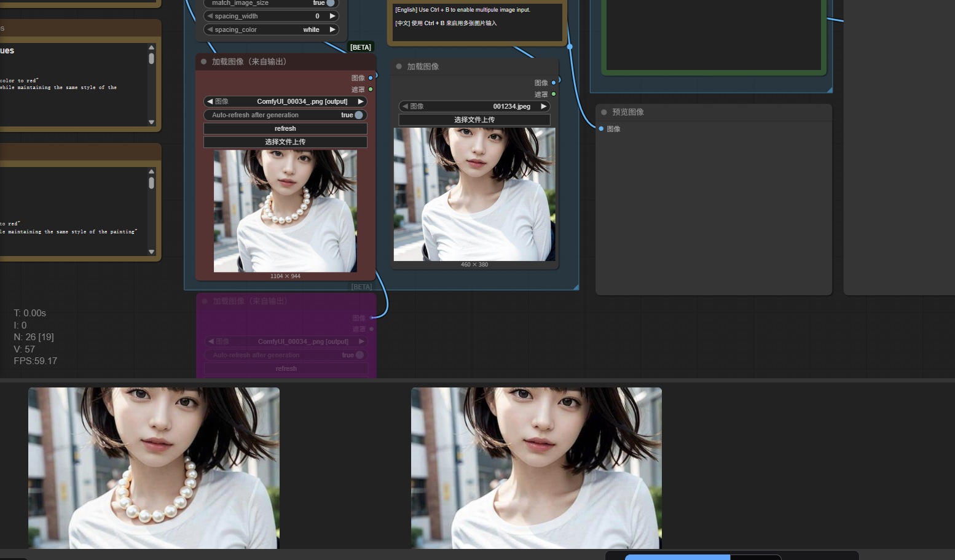The height and width of the screenshot is (560, 955).
Task: Click 选择文件上传 below the refresh button
Action: coord(285,142)
